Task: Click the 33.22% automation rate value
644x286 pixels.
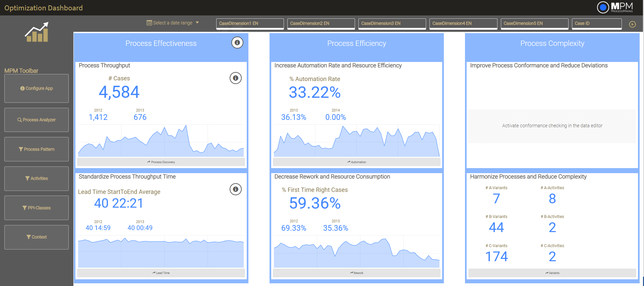Action: (315, 92)
